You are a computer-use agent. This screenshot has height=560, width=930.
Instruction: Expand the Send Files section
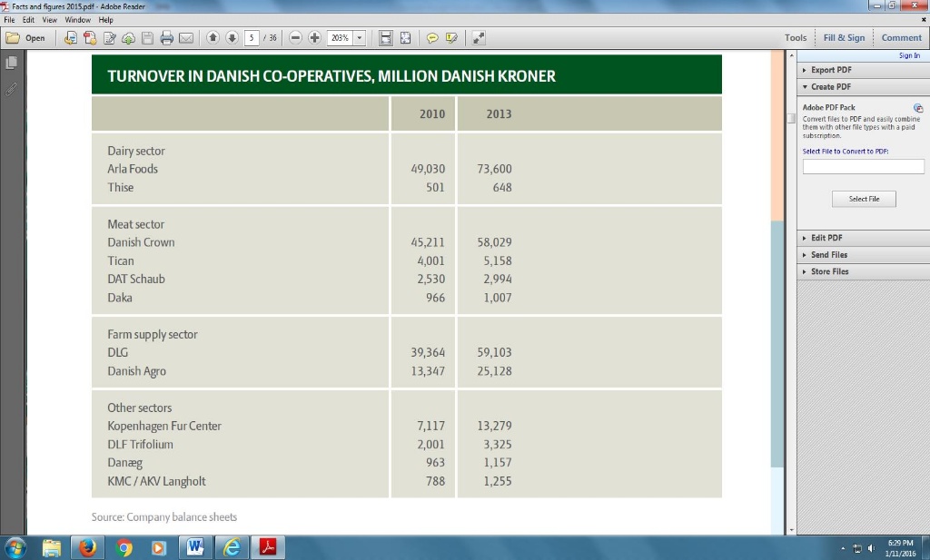828,255
